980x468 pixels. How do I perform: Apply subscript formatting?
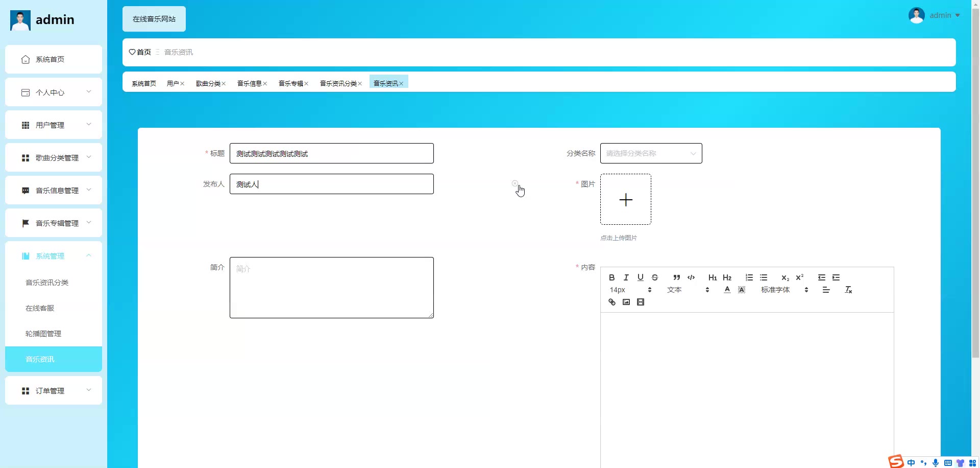click(785, 277)
